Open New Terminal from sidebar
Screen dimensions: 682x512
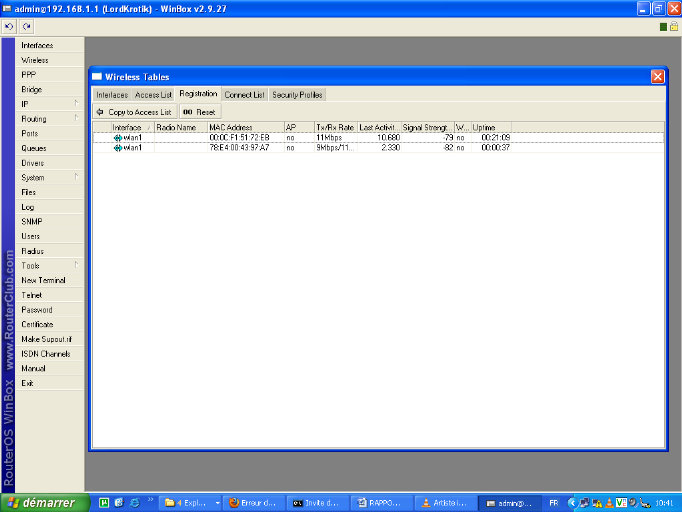point(49,281)
